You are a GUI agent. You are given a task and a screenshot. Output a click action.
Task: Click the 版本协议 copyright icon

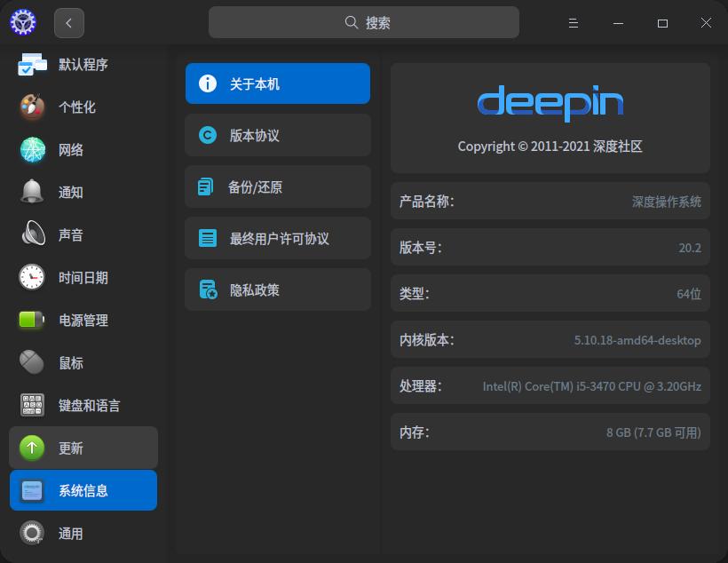click(208, 135)
